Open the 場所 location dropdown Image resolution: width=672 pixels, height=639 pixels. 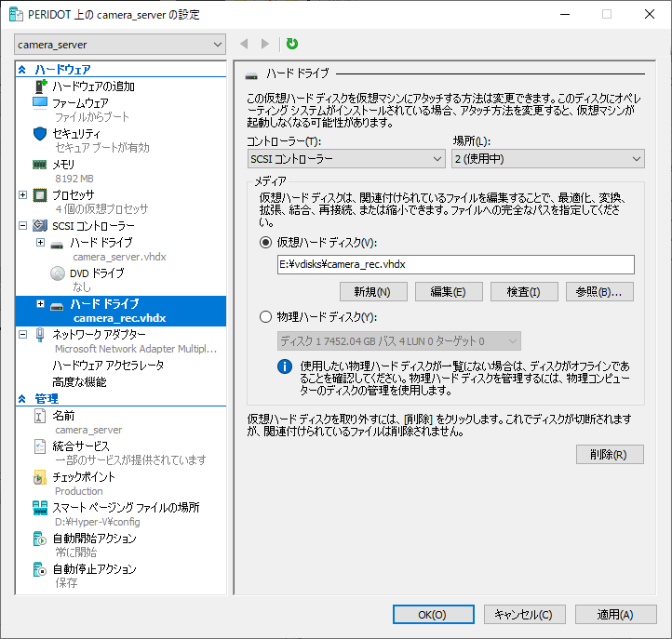pos(548,159)
